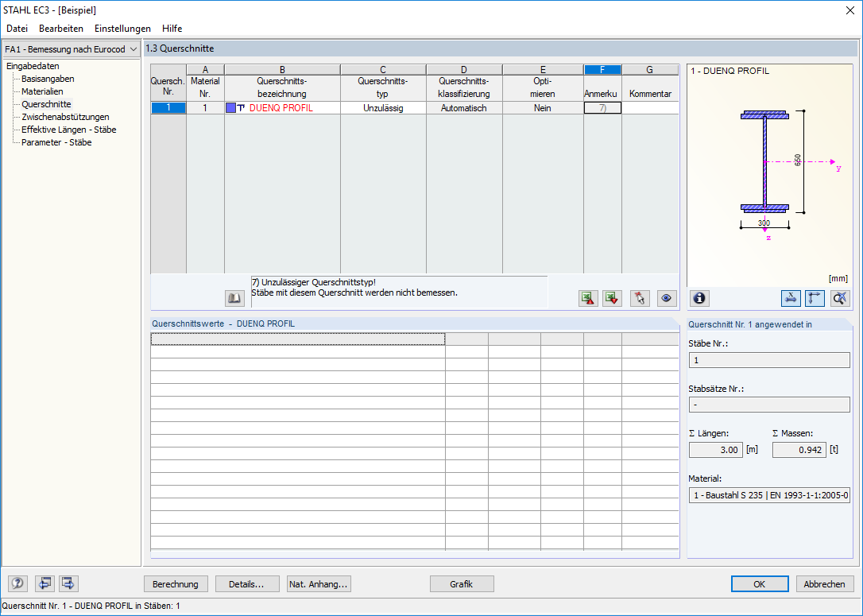Click the reset view icon in preview

pyautogui.click(x=840, y=298)
